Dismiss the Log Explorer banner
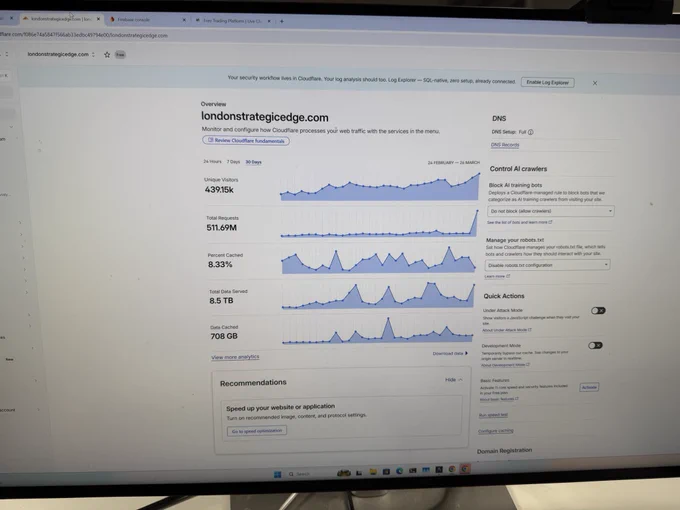This screenshot has width=680, height=510. [595, 83]
